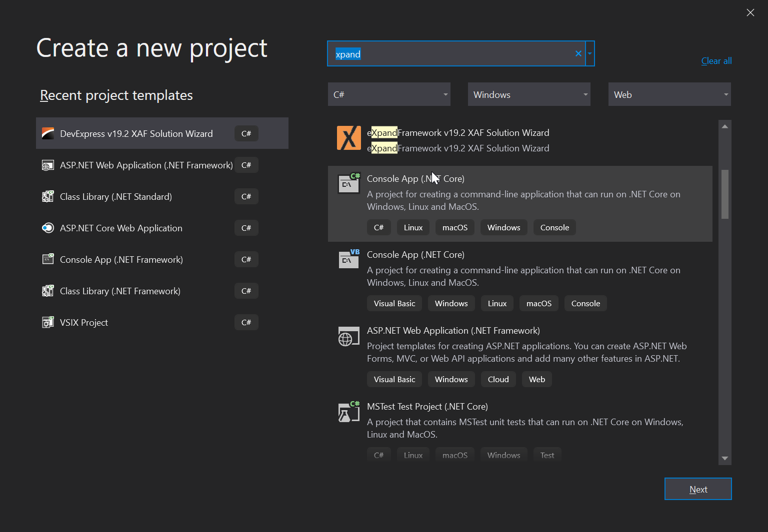Select the DevExpress v19.2 XAF Solution Wizard icon

(x=48, y=133)
